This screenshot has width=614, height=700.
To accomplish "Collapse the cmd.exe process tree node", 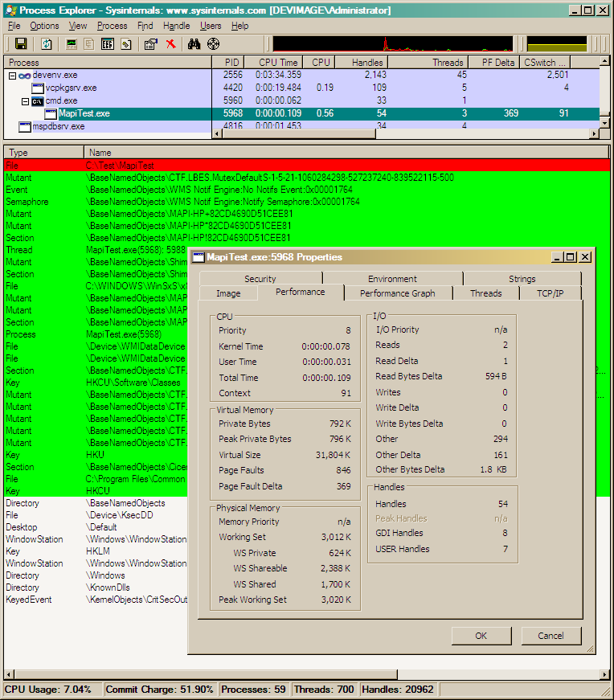I will (x=26, y=100).
